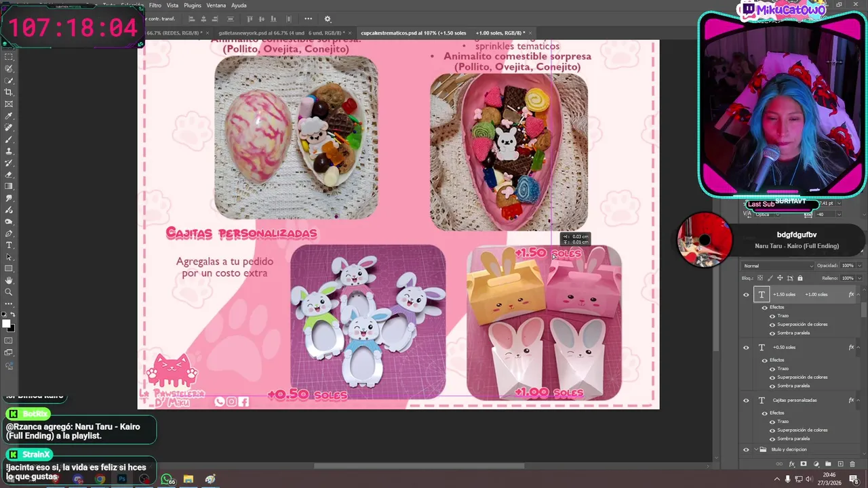Open the Plugins menu
Image resolution: width=868 pixels, height=488 pixels.
coord(193,5)
